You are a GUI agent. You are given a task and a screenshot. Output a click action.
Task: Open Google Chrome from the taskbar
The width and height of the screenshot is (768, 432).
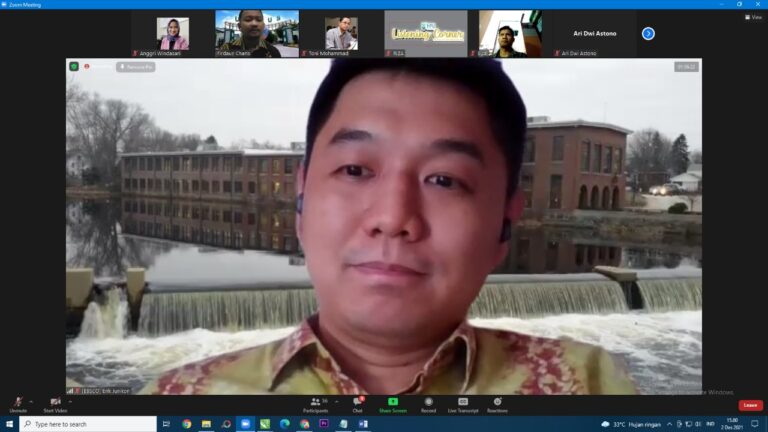pos(186,424)
